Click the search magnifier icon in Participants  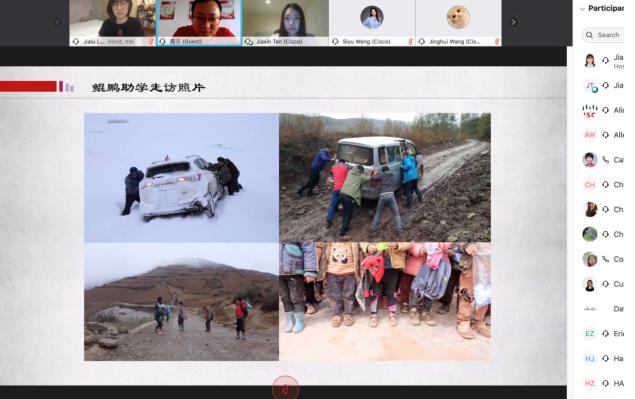tap(589, 35)
